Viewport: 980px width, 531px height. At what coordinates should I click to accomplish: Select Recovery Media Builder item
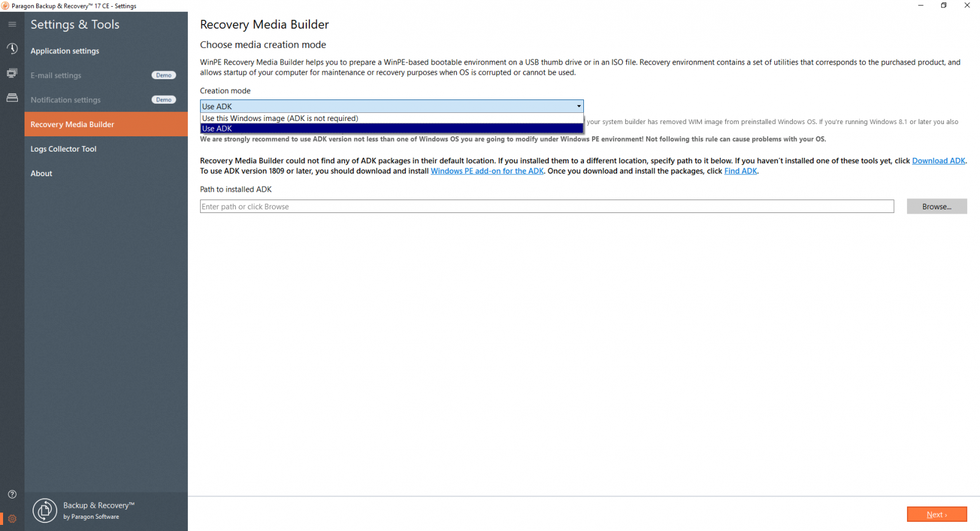[x=106, y=124]
